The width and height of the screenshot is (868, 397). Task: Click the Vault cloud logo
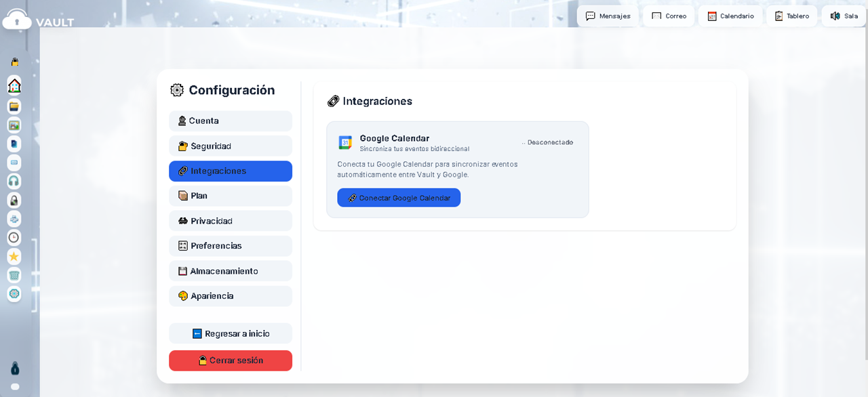point(17,20)
